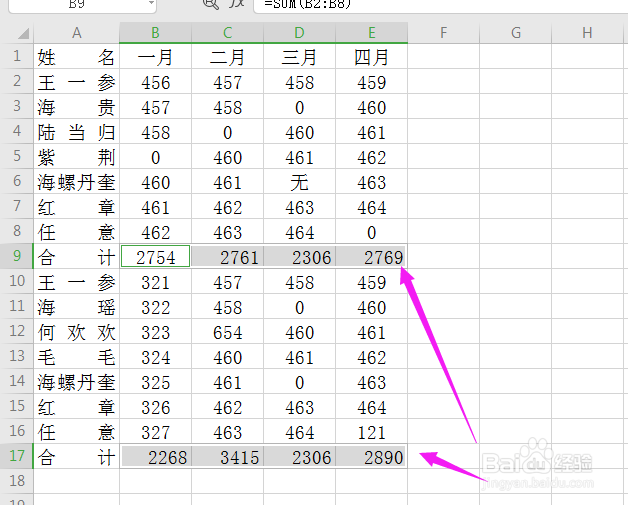The width and height of the screenshot is (628, 505).
Task: Select row 1 header
Action: [17, 56]
